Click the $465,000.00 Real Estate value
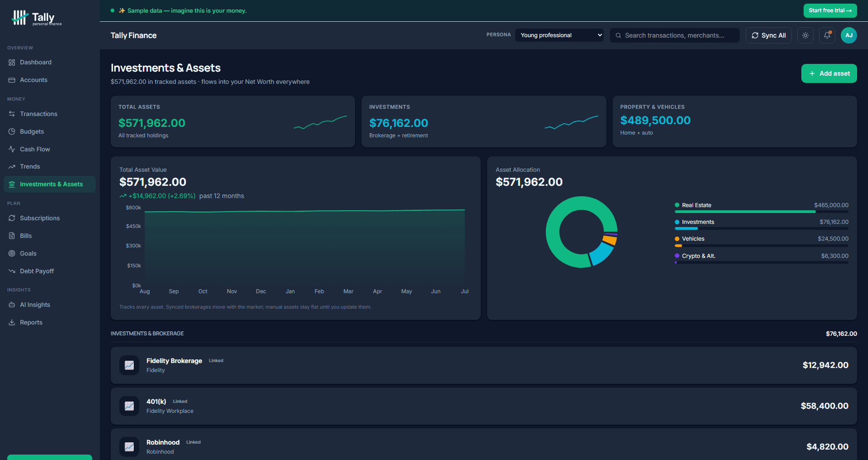Image resolution: width=868 pixels, height=460 pixels. tap(831, 205)
